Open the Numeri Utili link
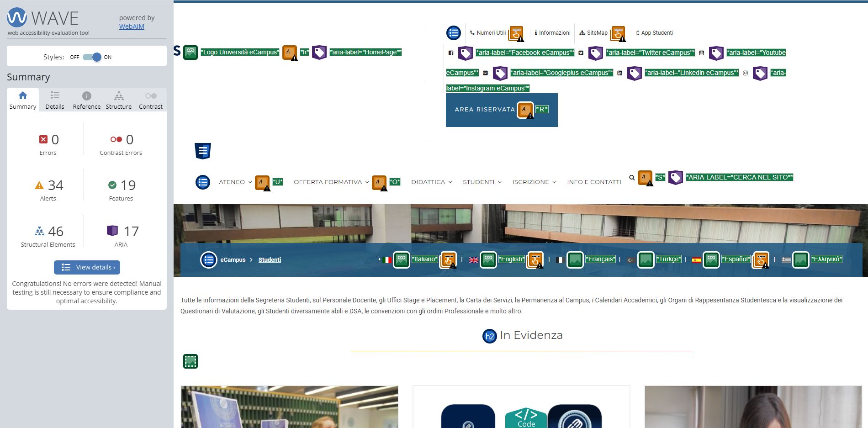 tap(488, 33)
